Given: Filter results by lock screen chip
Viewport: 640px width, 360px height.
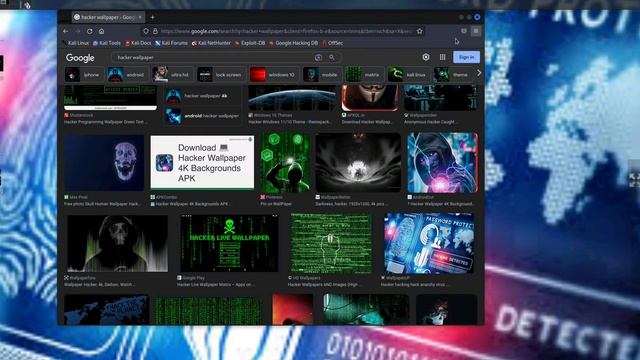Looking at the screenshot, I should point(221,75).
